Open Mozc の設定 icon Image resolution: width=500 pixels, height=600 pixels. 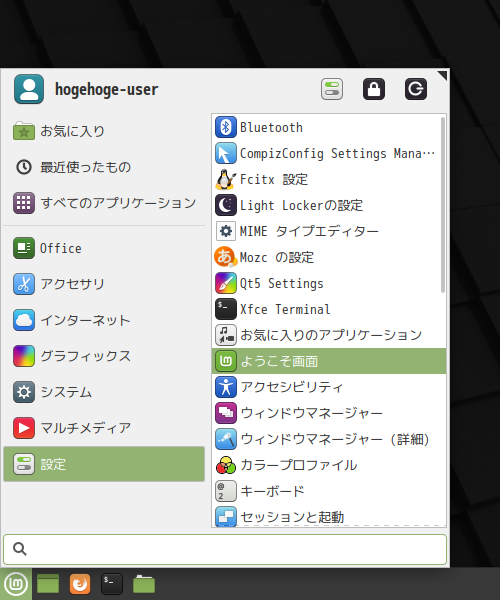pyautogui.click(x=226, y=257)
